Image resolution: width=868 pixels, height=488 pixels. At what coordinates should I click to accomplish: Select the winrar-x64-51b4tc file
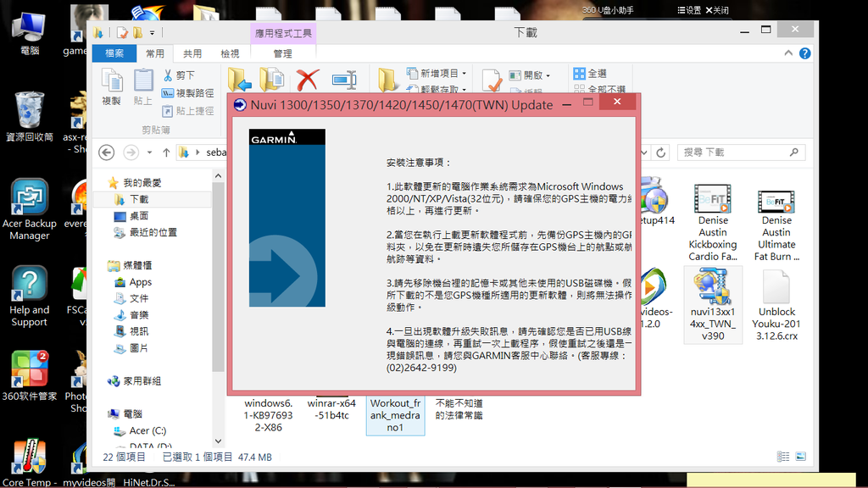(x=331, y=409)
